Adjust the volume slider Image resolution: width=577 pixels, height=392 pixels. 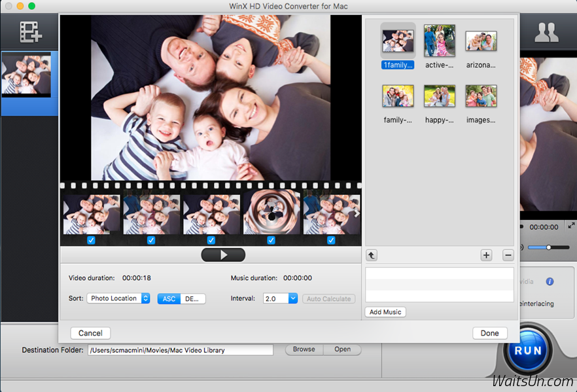[548, 247]
